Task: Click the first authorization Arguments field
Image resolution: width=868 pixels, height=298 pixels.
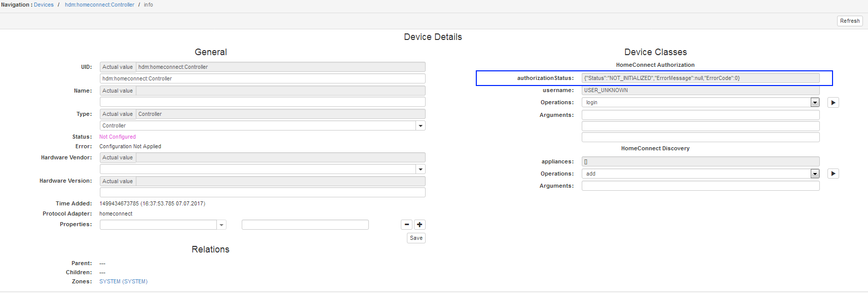Action: point(700,115)
